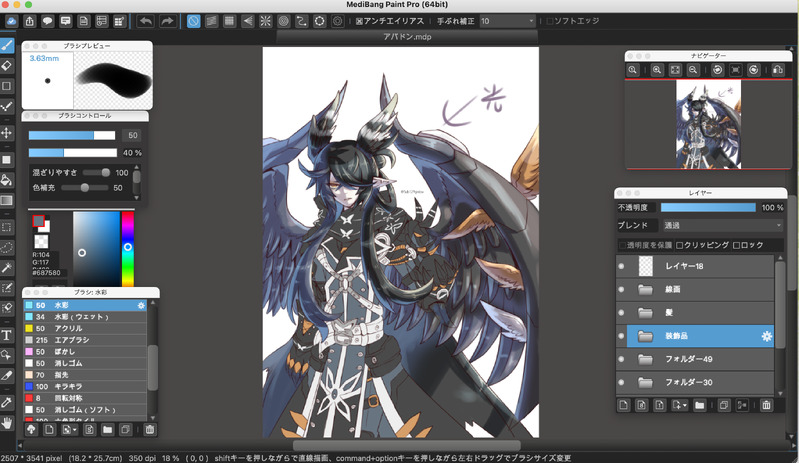Open settings gear for 水彩 brush

coord(141,305)
